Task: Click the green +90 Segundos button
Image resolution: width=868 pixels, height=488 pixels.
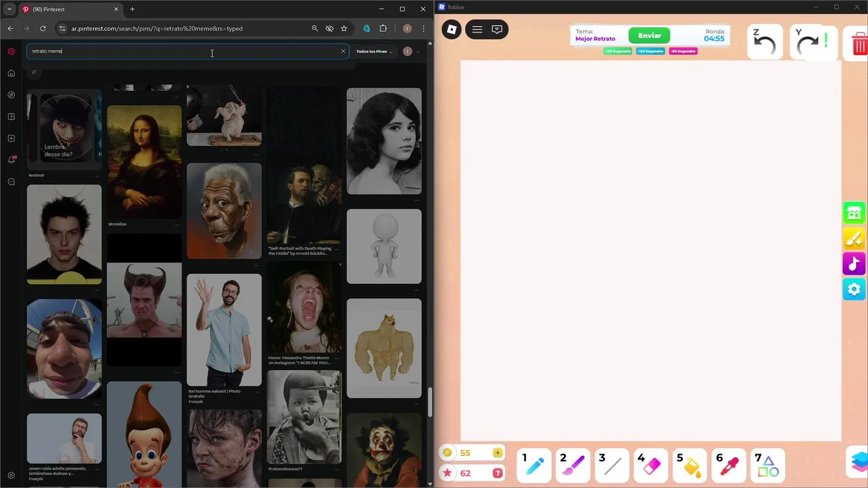Action: 618,51
